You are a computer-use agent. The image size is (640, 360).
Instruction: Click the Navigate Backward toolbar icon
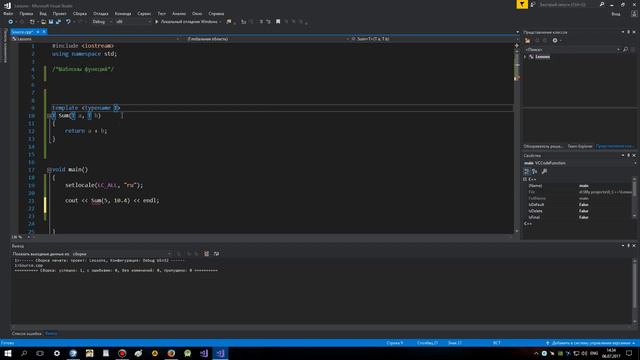tap(11, 22)
